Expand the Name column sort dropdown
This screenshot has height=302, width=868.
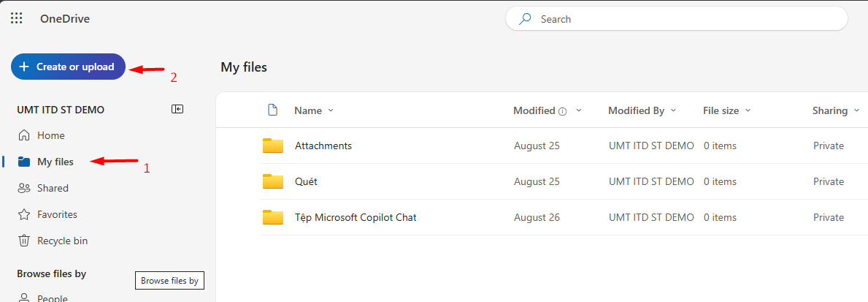click(x=331, y=110)
